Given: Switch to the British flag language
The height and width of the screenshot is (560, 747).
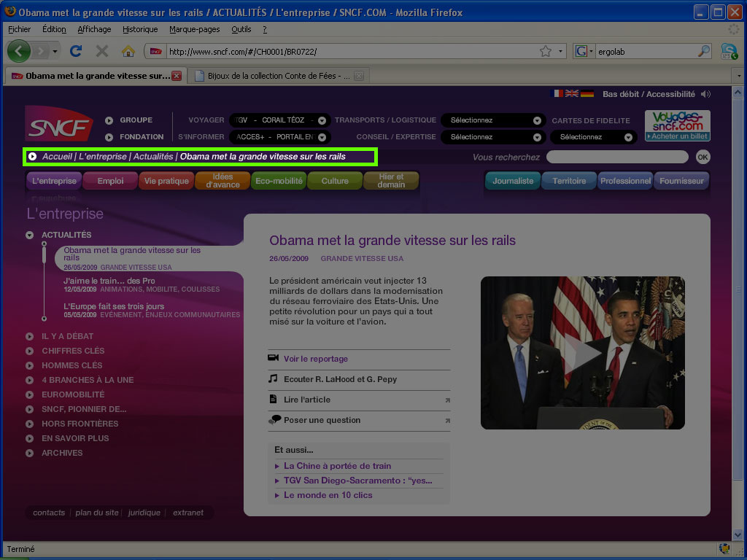Looking at the screenshot, I should [572, 94].
